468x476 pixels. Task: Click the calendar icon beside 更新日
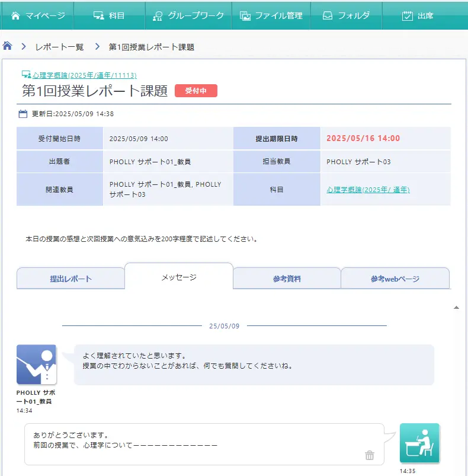(x=23, y=114)
